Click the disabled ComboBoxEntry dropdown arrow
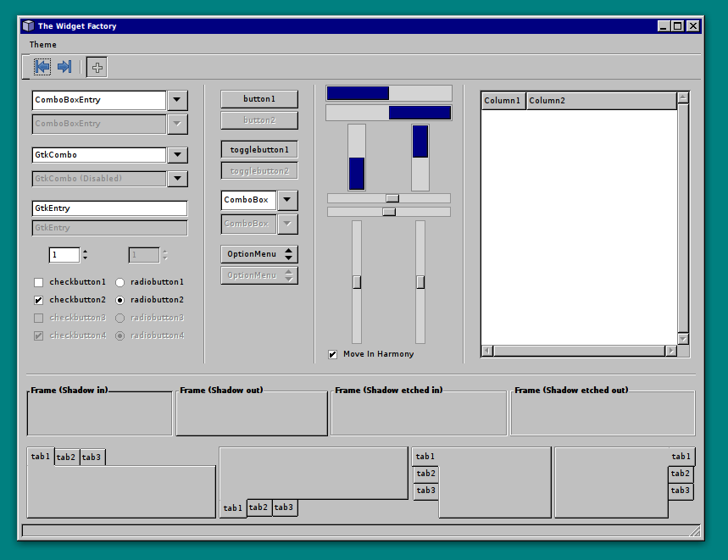728x560 pixels. (177, 124)
